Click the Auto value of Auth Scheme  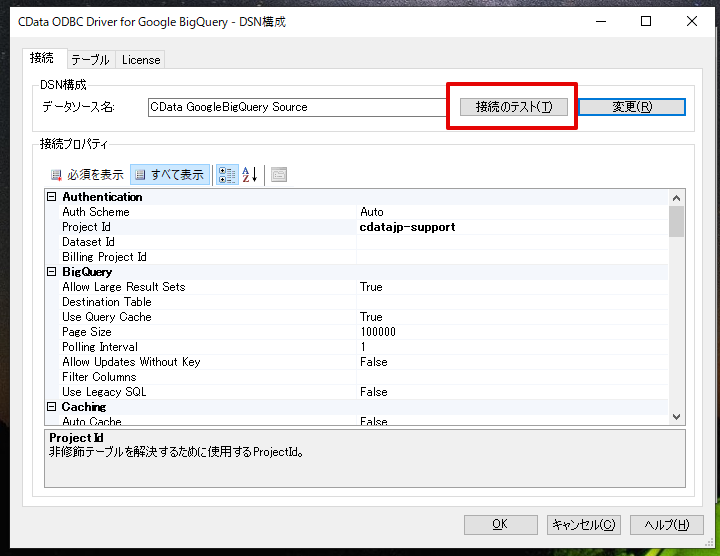(512, 212)
